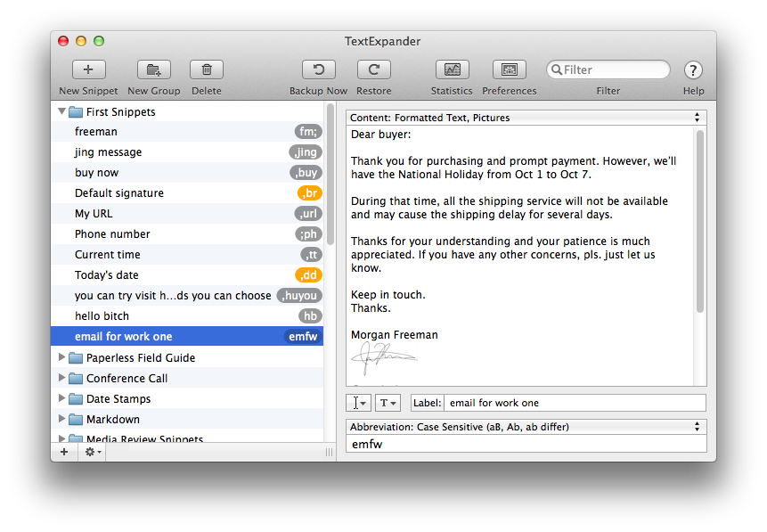
Task: Click the ,huyou abbreviation badge
Action: (x=299, y=296)
